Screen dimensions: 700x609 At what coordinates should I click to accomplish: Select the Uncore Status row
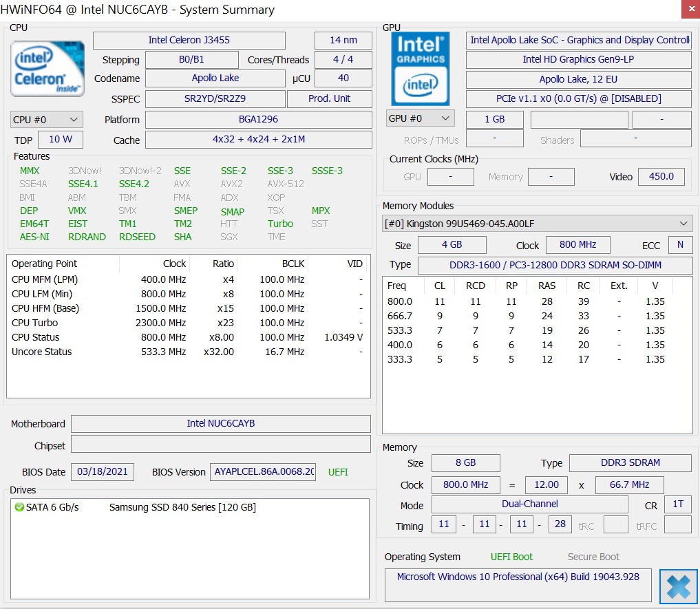tap(188, 352)
